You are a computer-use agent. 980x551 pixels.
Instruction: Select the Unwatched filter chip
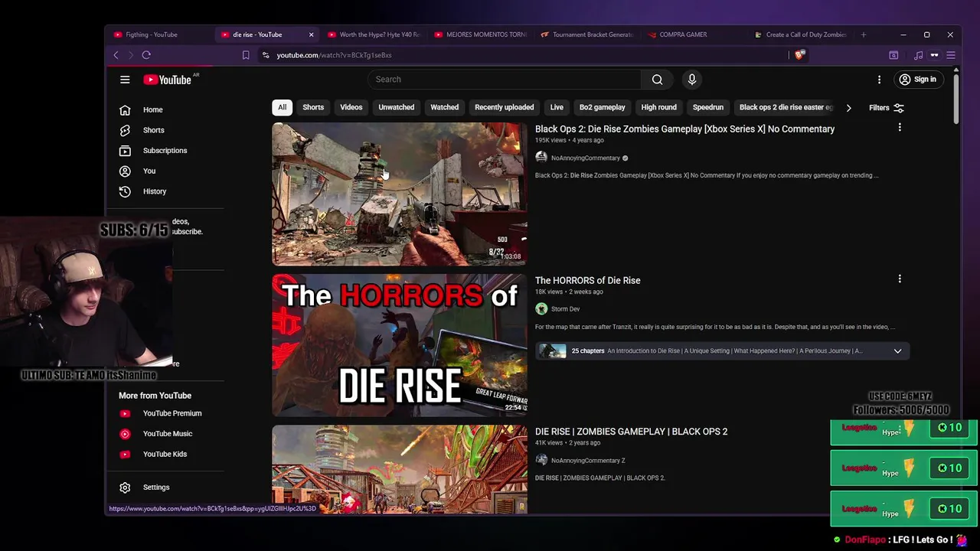tap(396, 108)
